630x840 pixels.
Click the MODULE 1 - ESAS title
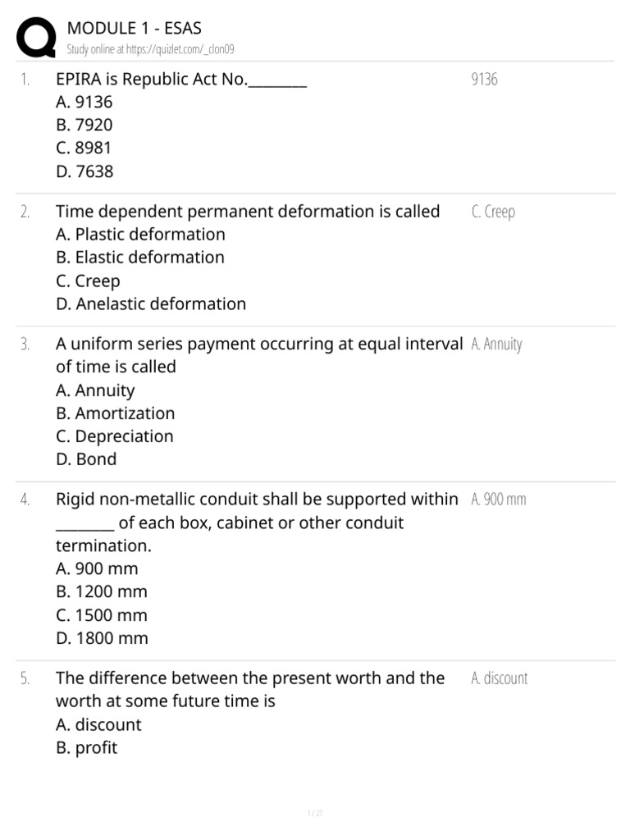[x=134, y=30]
